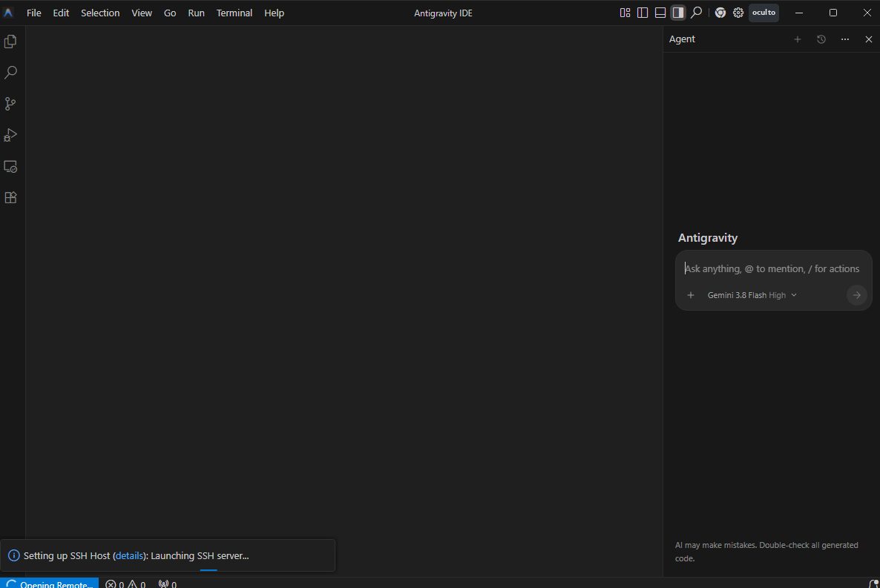
Task: Open the Run and Debug view
Action: [x=10, y=135]
